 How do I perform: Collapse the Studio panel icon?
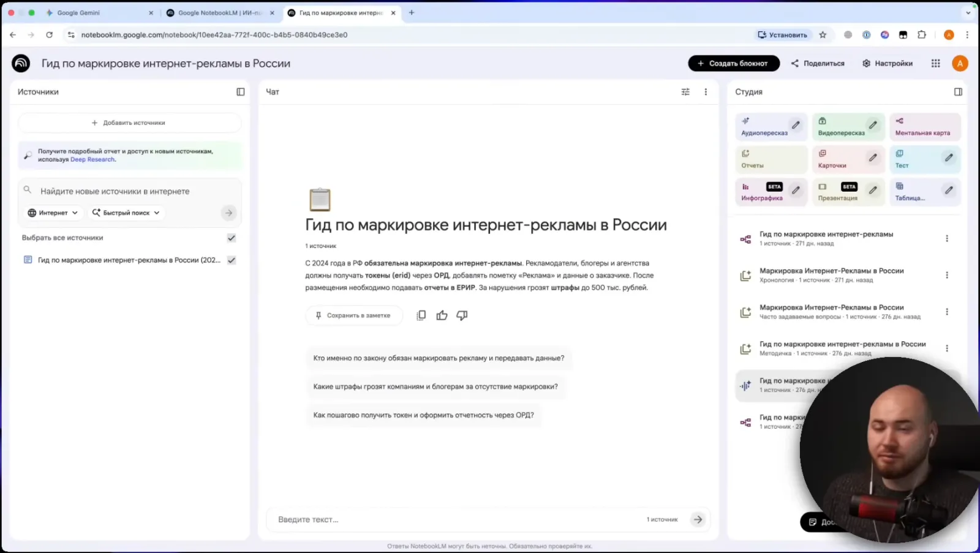(958, 92)
